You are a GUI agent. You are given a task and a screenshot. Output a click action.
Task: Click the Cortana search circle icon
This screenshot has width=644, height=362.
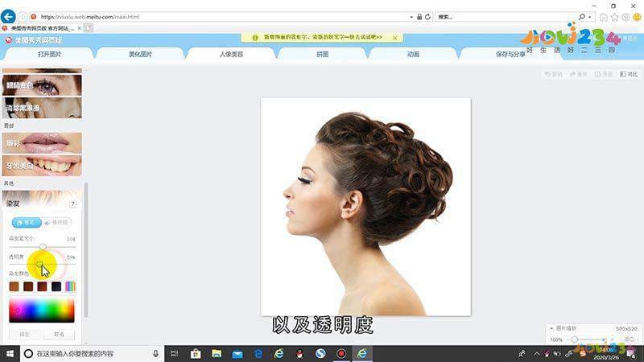click(x=28, y=353)
